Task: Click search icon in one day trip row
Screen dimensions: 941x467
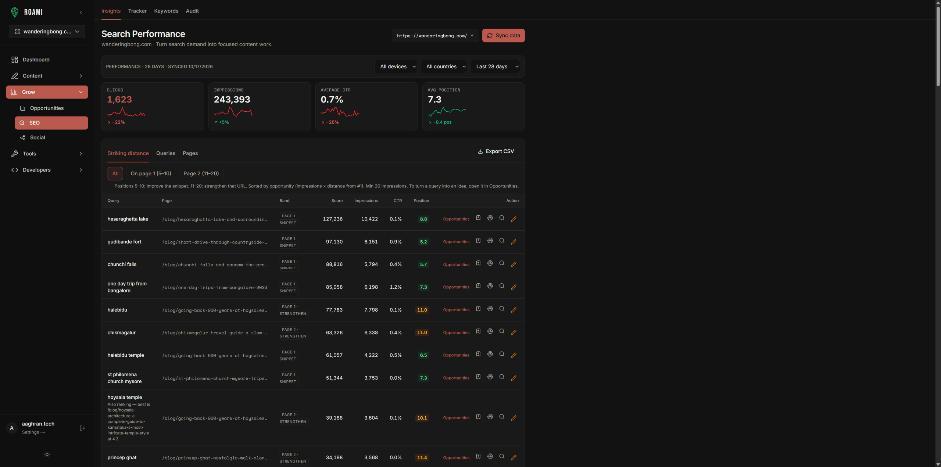Action: (502, 286)
